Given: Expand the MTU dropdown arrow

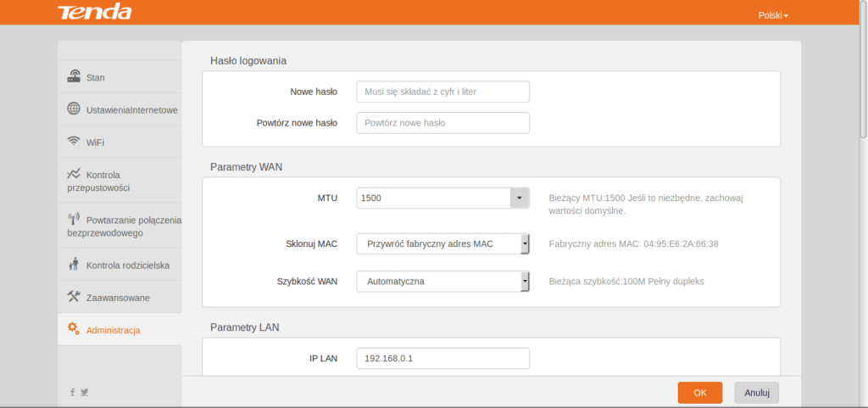Looking at the screenshot, I should click(519, 198).
